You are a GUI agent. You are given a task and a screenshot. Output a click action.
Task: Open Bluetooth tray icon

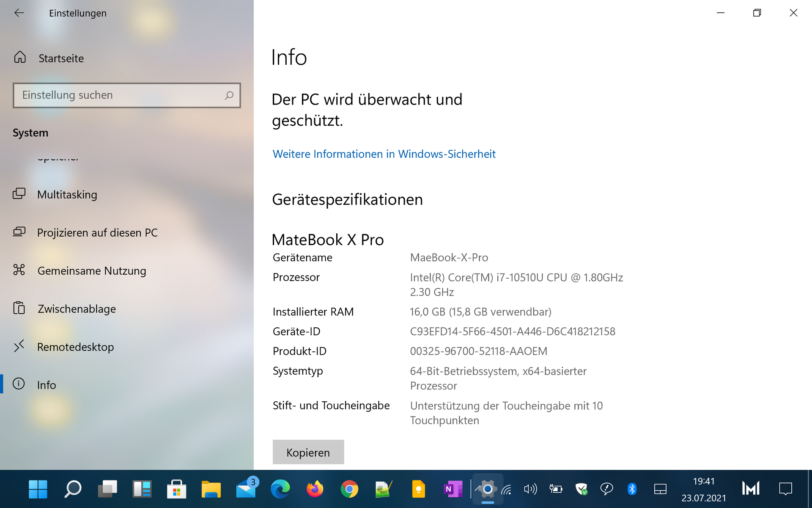click(x=632, y=489)
